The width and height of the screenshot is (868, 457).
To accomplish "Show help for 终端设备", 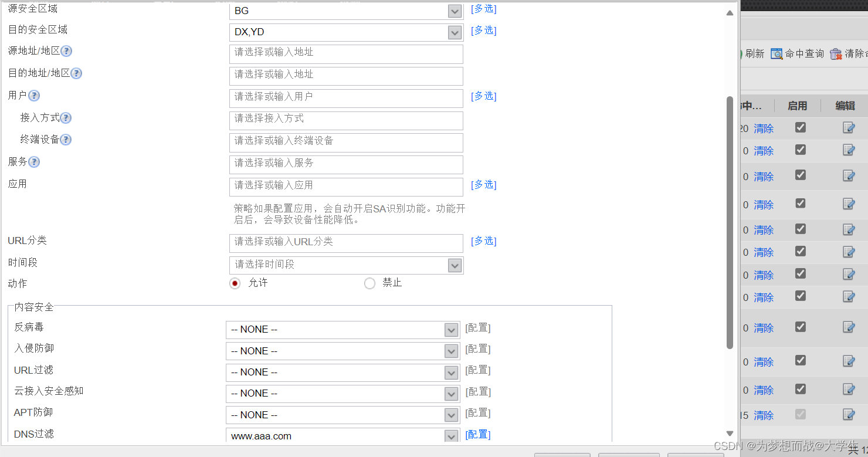I will (x=66, y=140).
